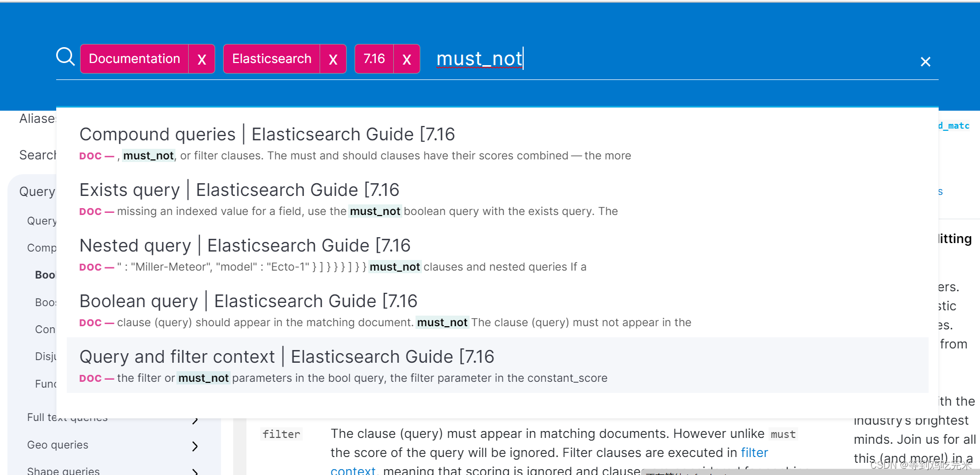
Task: Remove the 7.16 version filter tag
Action: 407,59
